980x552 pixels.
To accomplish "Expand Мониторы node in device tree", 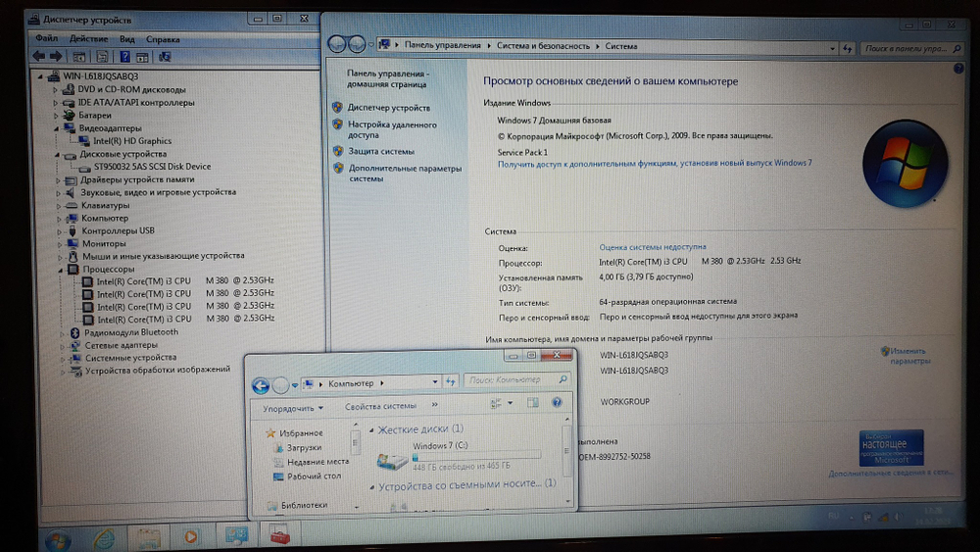I will [60, 244].
